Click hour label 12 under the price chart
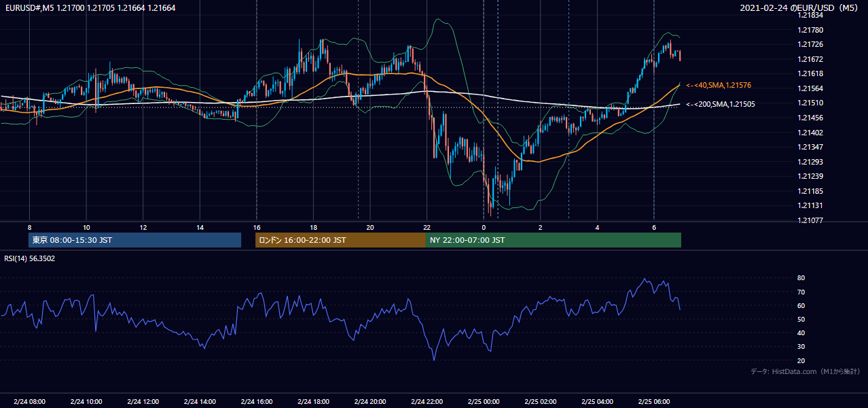This screenshot has width=868, height=408. 143,227
